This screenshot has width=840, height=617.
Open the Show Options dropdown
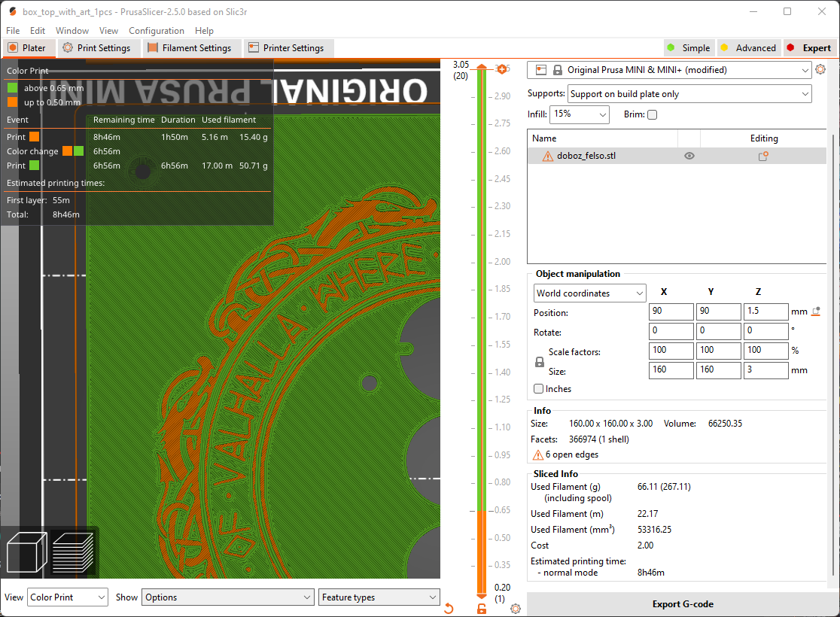tap(227, 597)
